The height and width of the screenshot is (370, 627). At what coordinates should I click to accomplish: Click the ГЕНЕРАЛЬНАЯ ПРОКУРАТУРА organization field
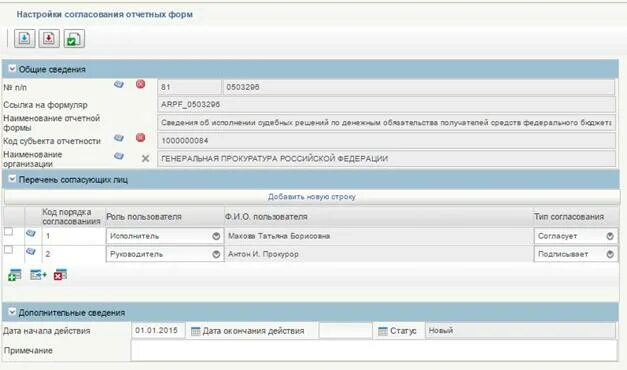click(387, 159)
